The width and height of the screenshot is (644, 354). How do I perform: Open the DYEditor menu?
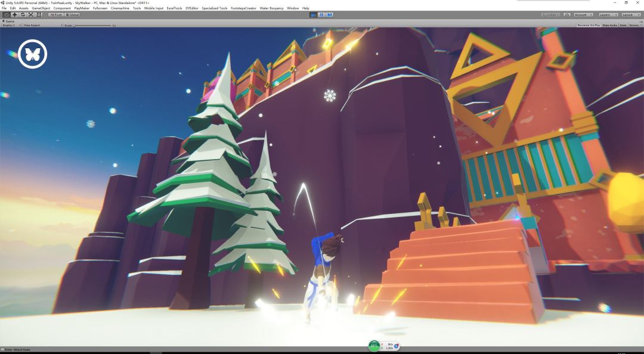point(192,8)
